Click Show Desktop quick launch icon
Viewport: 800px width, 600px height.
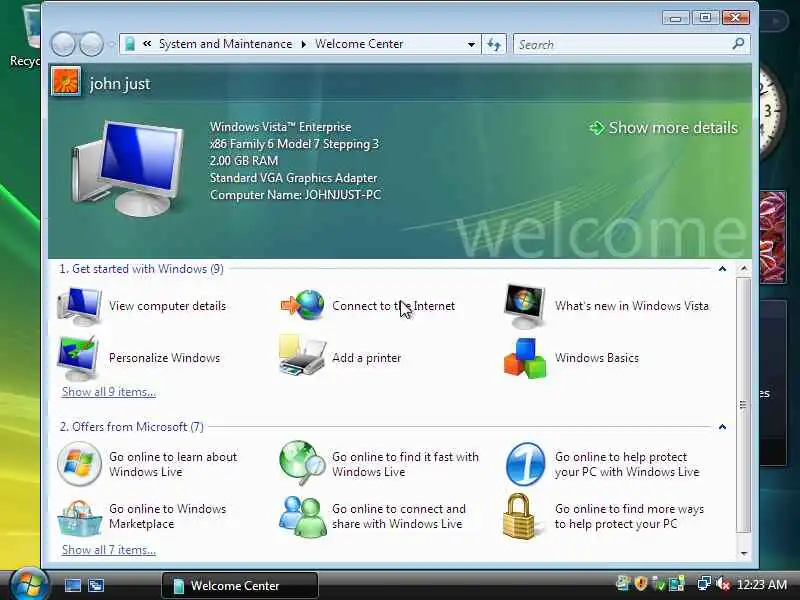click(72, 585)
